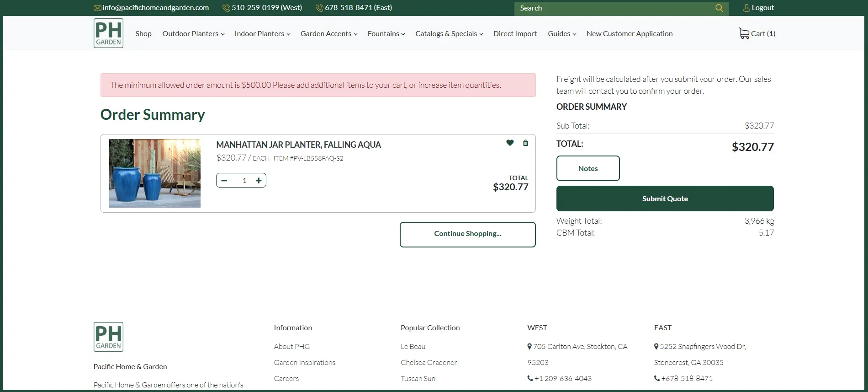Delete the Manhattan Jar Planter with trash icon
Image resolution: width=868 pixels, height=392 pixels.
(525, 143)
